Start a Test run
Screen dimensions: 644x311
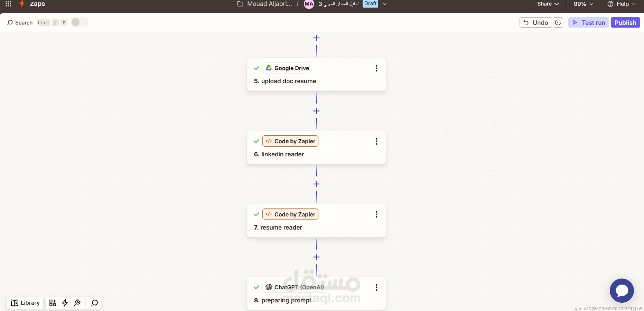click(588, 22)
